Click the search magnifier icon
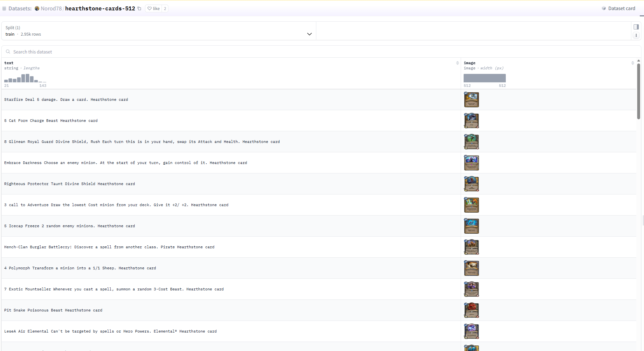The width and height of the screenshot is (644, 351). 8,52
